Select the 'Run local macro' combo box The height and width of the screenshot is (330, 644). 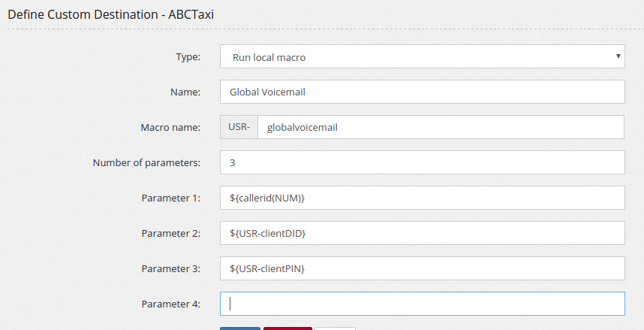(423, 56)
